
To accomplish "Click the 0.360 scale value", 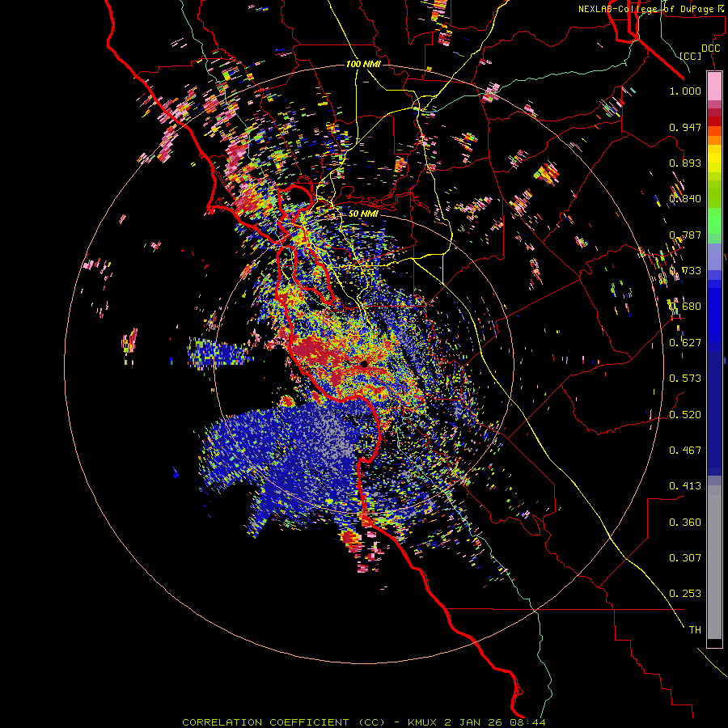I will point(685,523).
